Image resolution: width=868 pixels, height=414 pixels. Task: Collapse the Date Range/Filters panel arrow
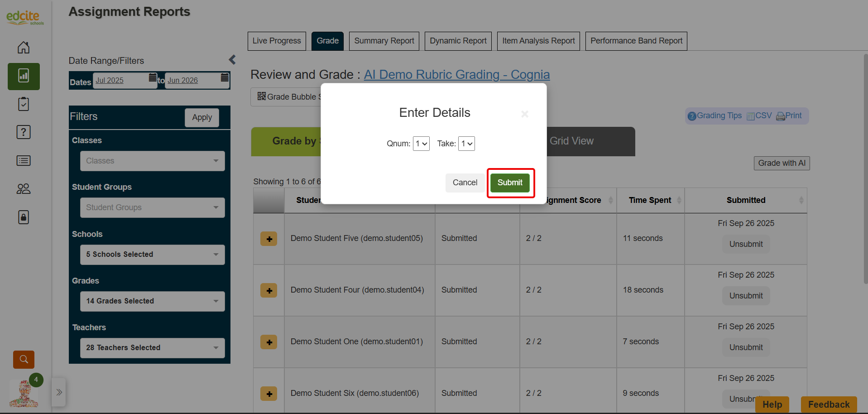click(x=232, y=60)
